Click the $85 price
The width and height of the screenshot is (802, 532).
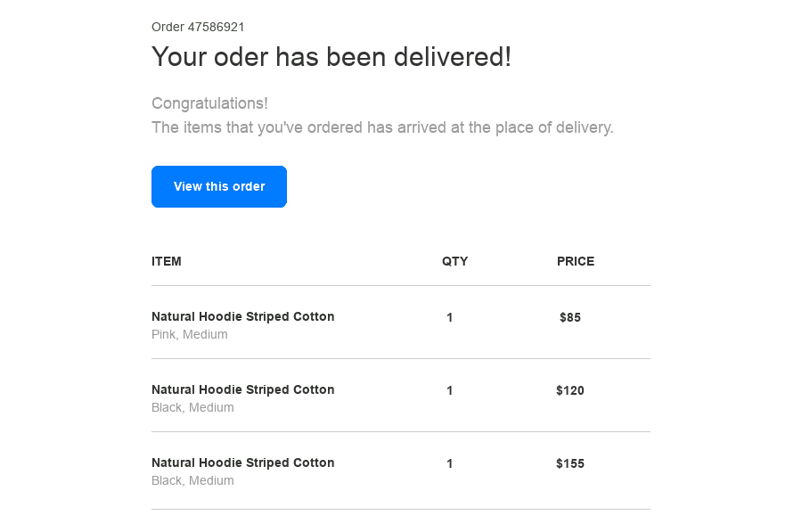coord(570,317)
